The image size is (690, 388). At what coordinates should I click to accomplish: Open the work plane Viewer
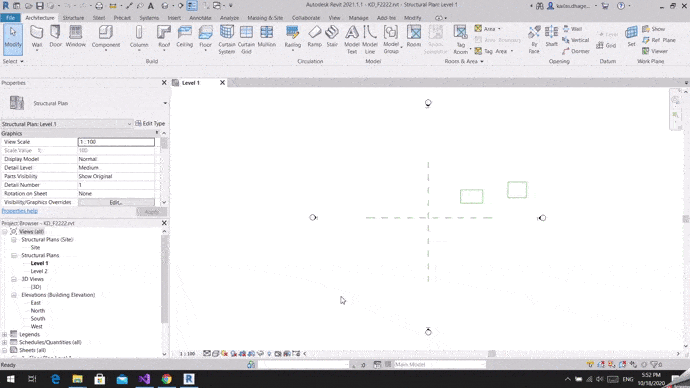pyautogui.click(x=655, y=51)
